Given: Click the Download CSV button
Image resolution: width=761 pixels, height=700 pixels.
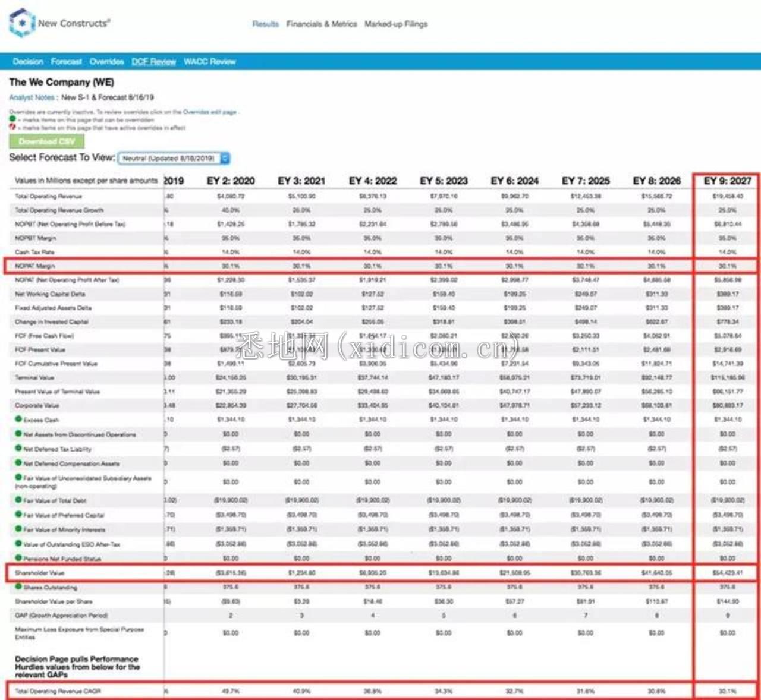Looking at the screenshot, I should [46, 141].
